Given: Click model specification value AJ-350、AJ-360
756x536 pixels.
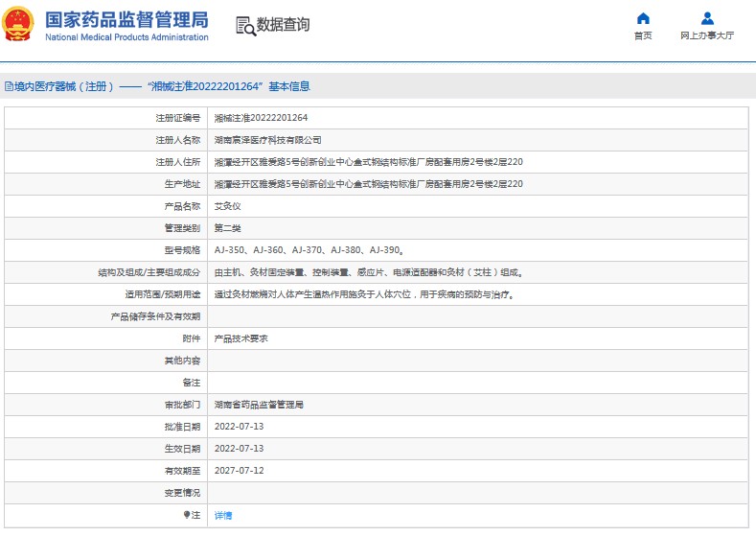Looking at the screenshot, I should [309, 250].
